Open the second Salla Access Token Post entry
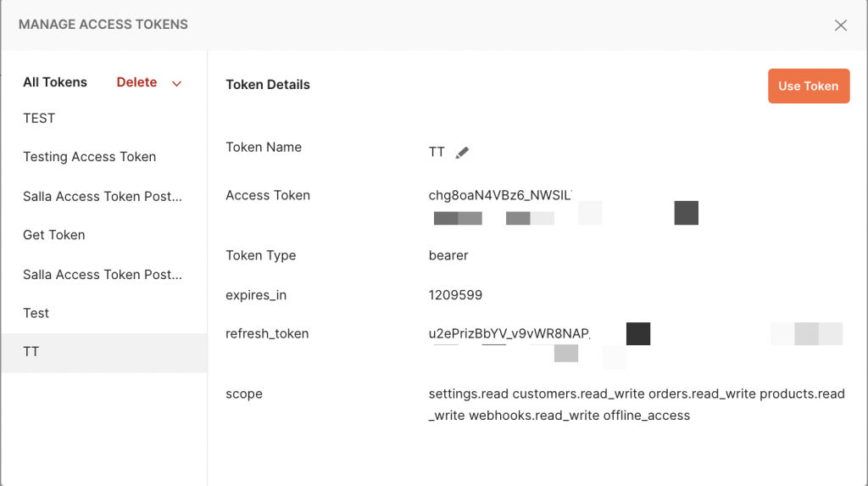The image size is (868, 486). coord(104,274)
